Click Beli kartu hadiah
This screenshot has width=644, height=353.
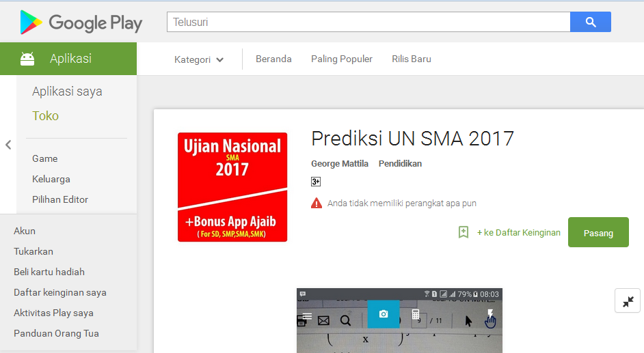point(49,272)
